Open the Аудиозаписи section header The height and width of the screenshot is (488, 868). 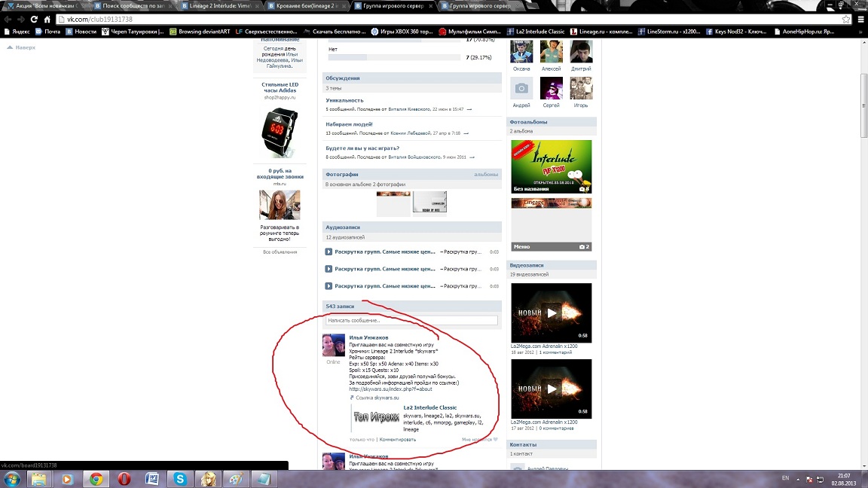pos(412,227)
